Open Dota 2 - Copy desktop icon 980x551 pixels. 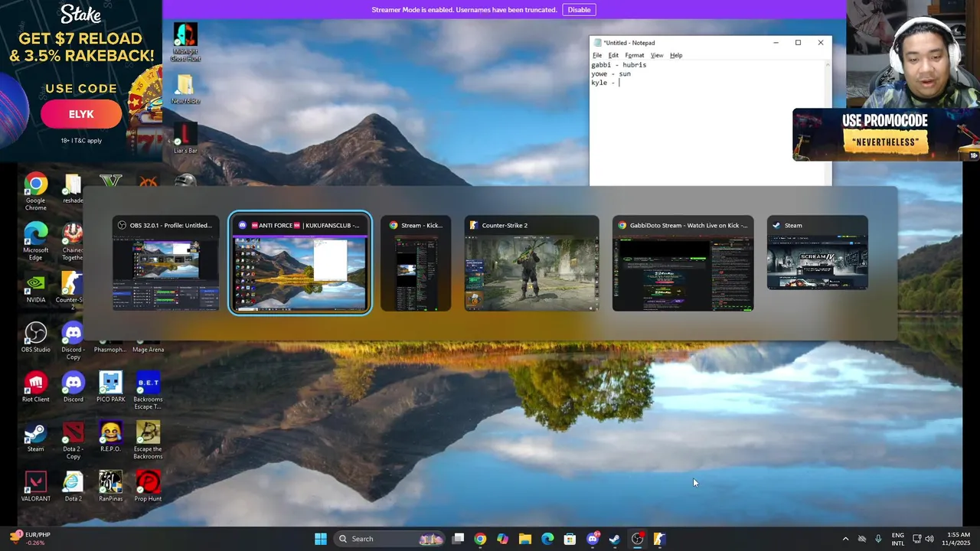73,440
